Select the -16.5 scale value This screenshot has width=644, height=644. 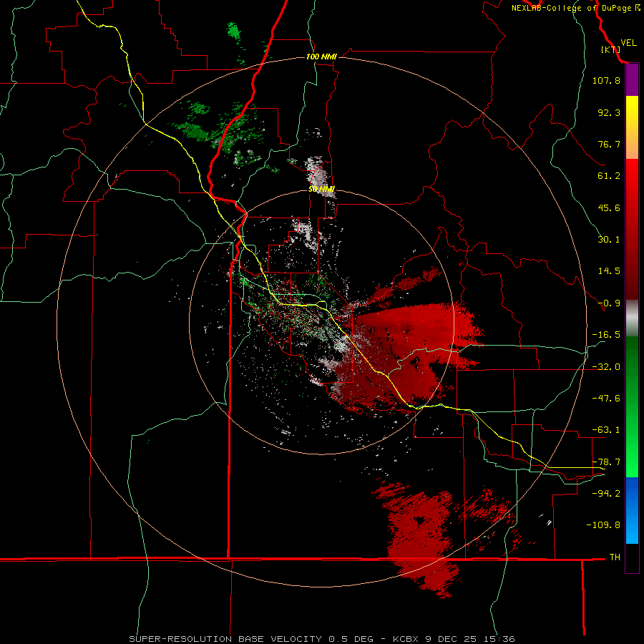click(606, 335)
